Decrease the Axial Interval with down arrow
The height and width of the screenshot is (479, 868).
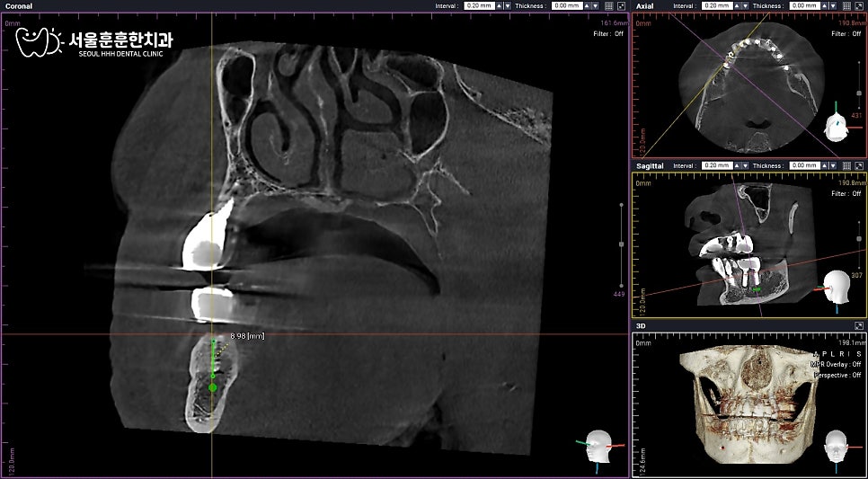click(746, 5)
